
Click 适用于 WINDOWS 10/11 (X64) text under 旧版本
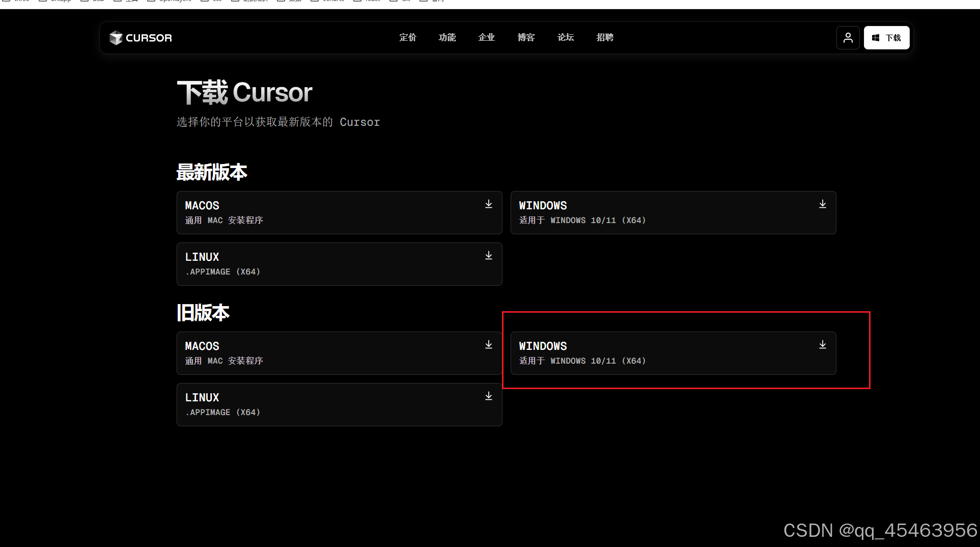click(582, 361)
